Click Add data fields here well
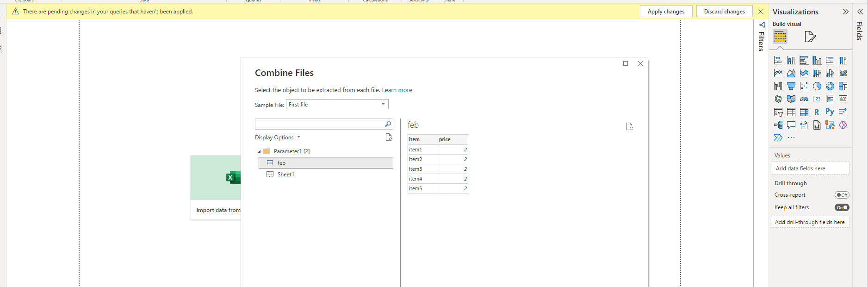The height and width of the screenshot is (287, 868). (x=810, y=168)
